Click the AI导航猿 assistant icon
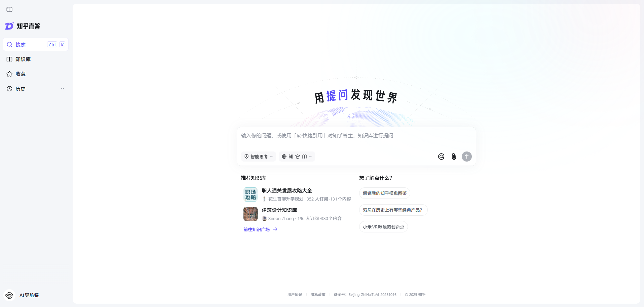 pos(9,295)
